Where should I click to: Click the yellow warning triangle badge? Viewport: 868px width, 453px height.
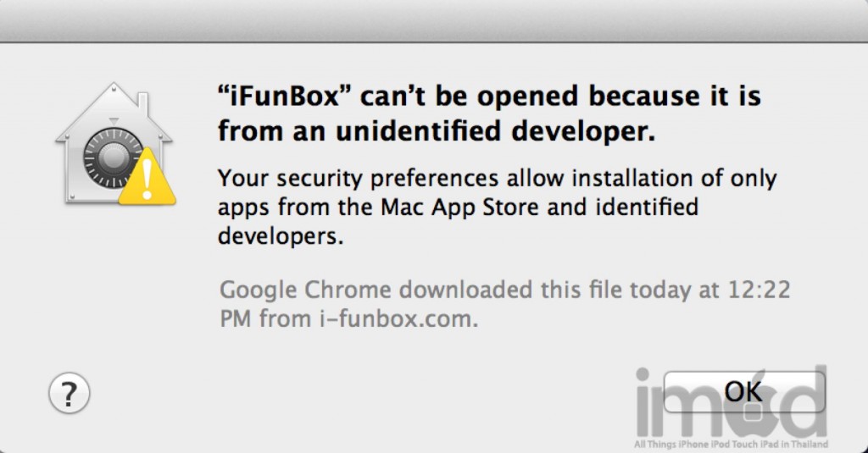click(147, 179)
